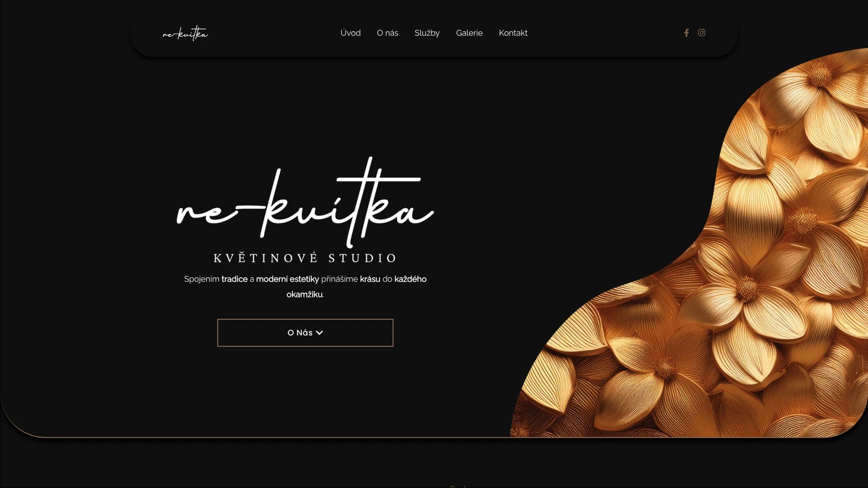Select Kontakt in the navigation bar
This screenshot has height=488, width=868.
point(513,33)
